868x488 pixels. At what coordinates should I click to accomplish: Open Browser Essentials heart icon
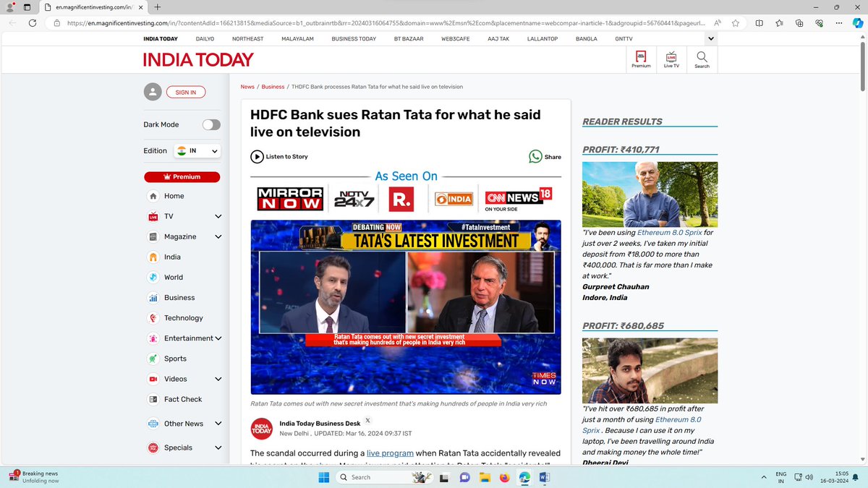click(x=819, y=23)
